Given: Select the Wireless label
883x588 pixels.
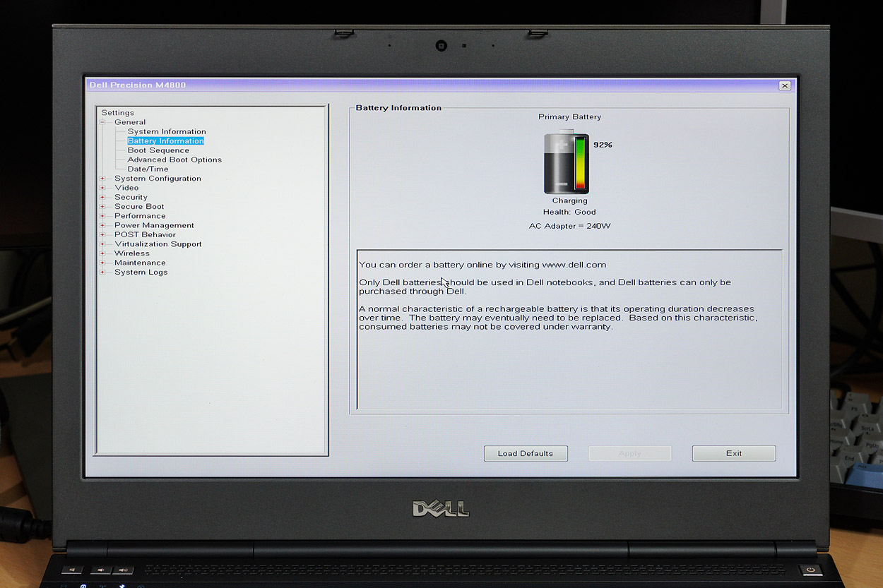Looking at the screenshot, I should pos(132,253).
